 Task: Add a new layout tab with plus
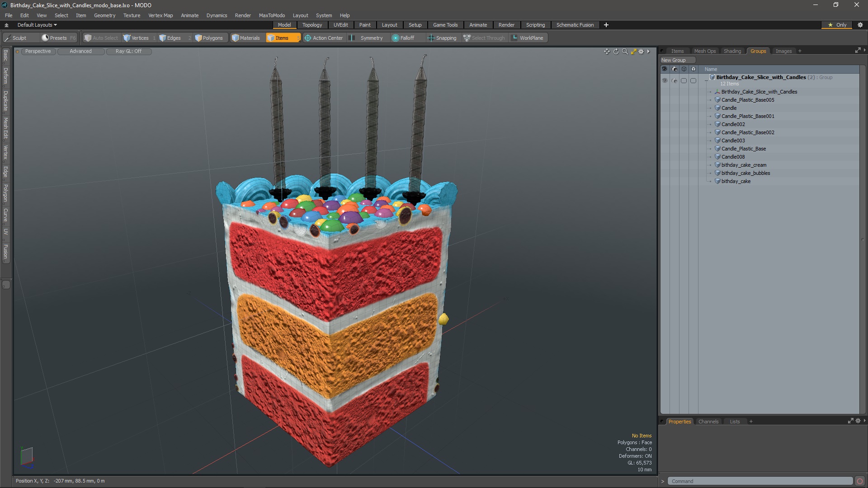pyautogui.click(x=606, y=25)
